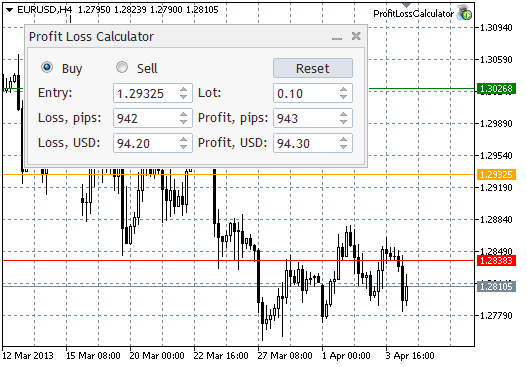Open the EURUSD,H4 chart dropdown triangle
The height and width of the screenshot is (367, 527).
coord(9,10)
